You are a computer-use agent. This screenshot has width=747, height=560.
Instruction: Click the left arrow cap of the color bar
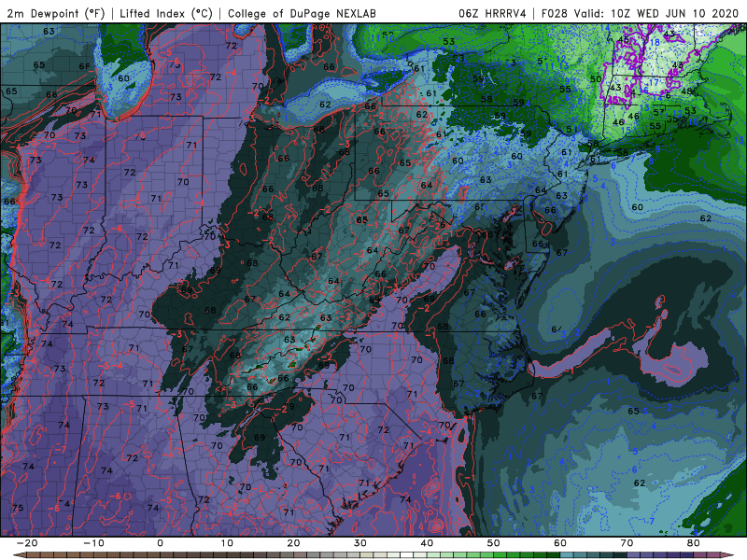19,555
